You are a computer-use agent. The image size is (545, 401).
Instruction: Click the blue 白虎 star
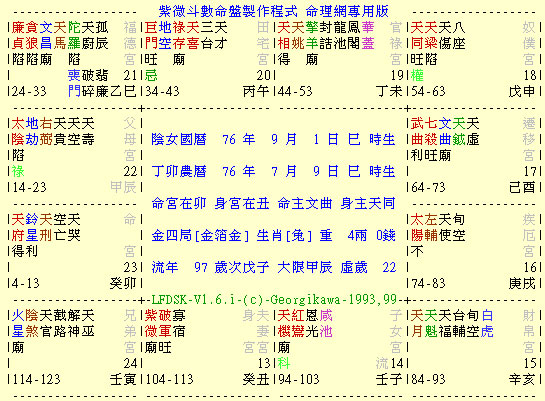tap(487, 323)
